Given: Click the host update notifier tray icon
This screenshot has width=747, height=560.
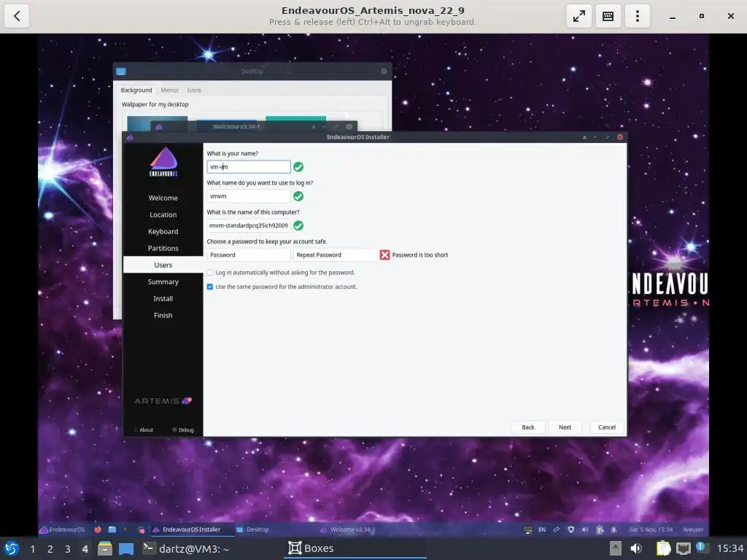Looking at the screenshot, I should tap(703, 548).
